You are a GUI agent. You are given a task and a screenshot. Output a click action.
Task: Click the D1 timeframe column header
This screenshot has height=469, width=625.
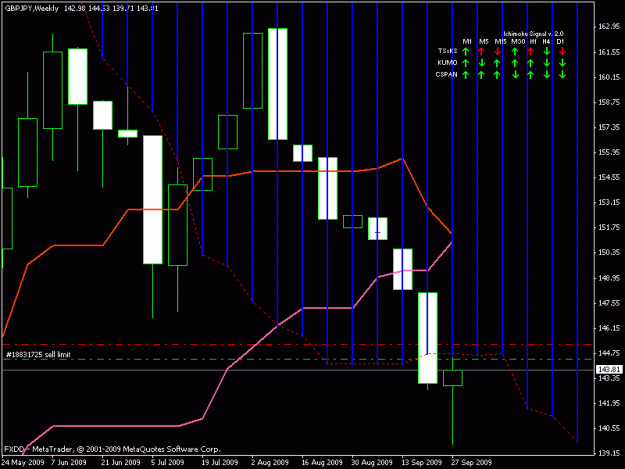(560, 41)
